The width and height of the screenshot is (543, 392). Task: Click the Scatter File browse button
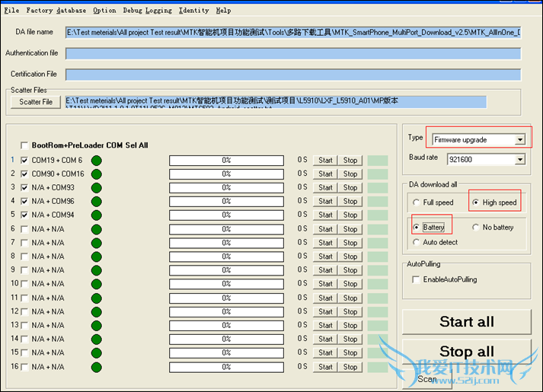[x=36, y=102]
